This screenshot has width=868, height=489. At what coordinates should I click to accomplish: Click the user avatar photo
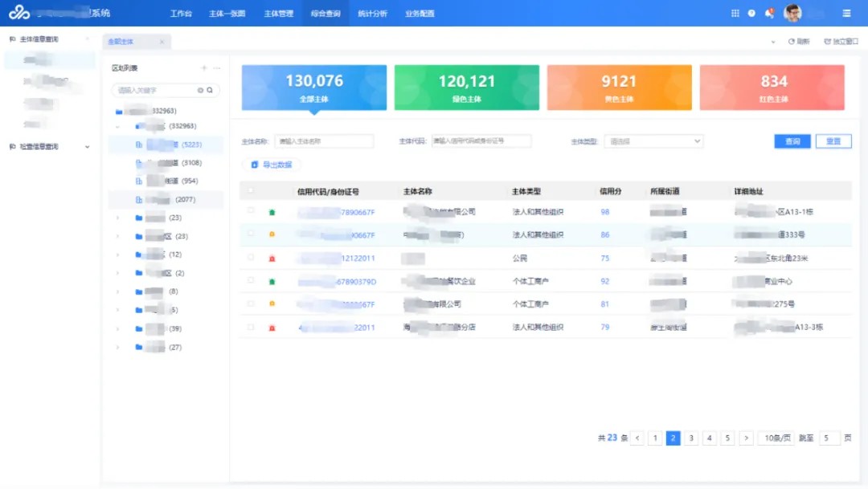[x=792, y=13]
